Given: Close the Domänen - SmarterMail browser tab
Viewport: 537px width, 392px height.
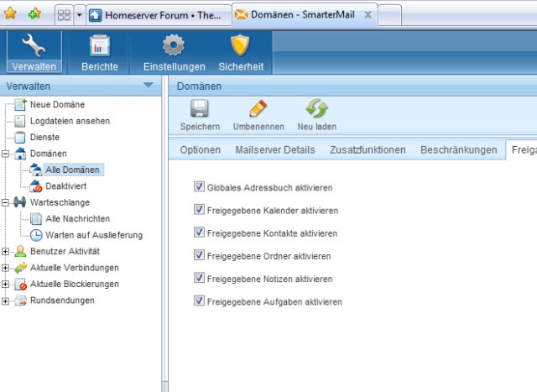Looking at the screenshot, I should tap(368, 15).
